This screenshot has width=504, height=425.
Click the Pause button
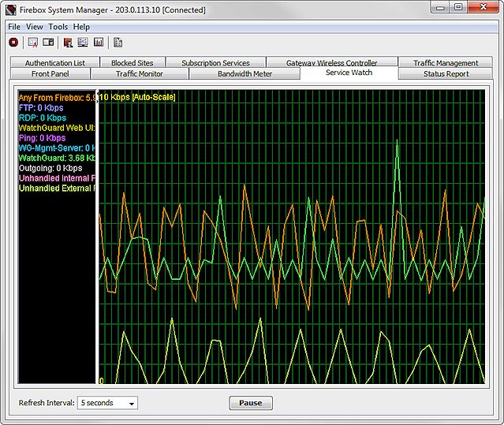[x=251, y=403]
